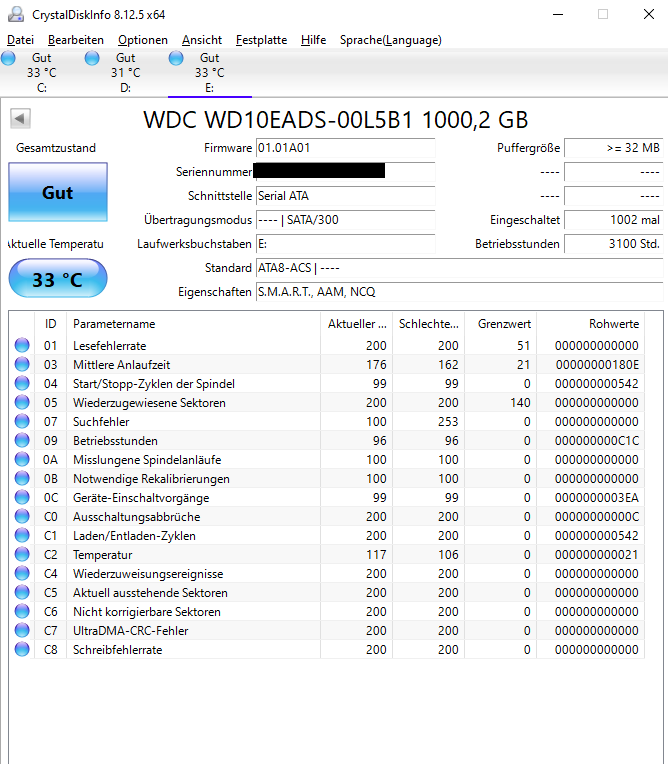Screen dimensions: 668x764
Task: Open the Datei menu
Action: point(20,40)
